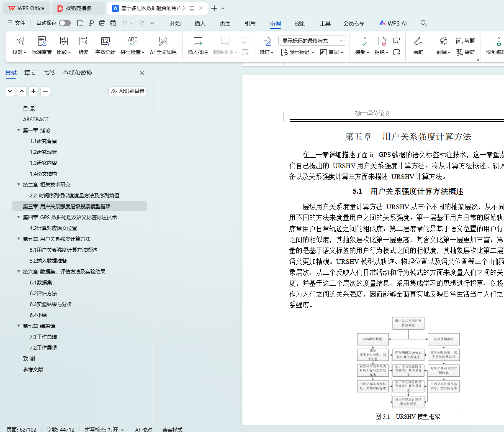Click the 限制编辑 restrict editing icon

(x=496, y=41)
